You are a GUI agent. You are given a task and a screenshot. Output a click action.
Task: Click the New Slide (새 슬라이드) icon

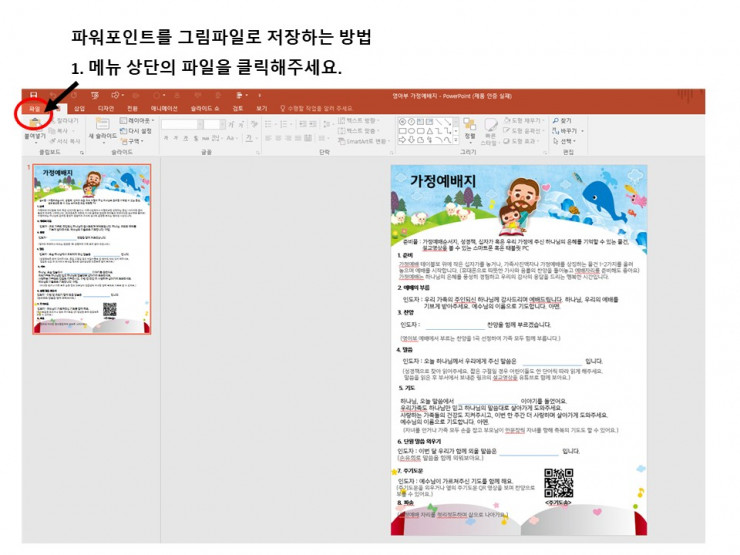click(100, 126)
